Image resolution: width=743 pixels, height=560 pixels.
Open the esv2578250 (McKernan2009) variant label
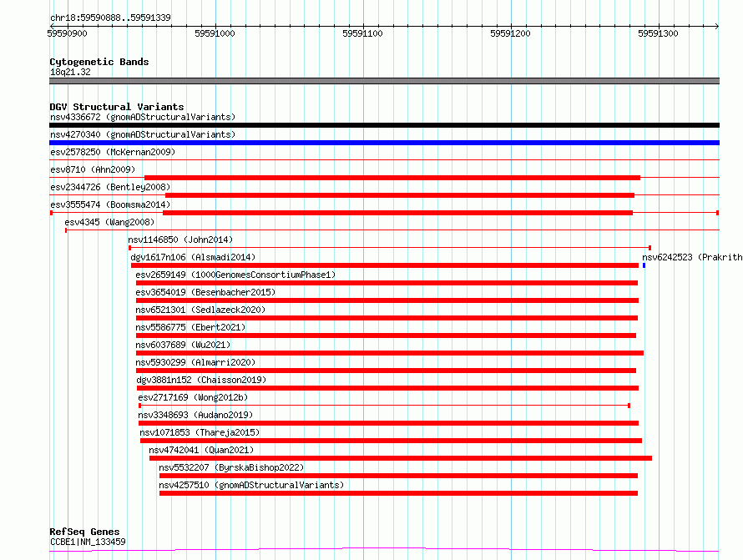pyautogui.click(x=113, y=152)
